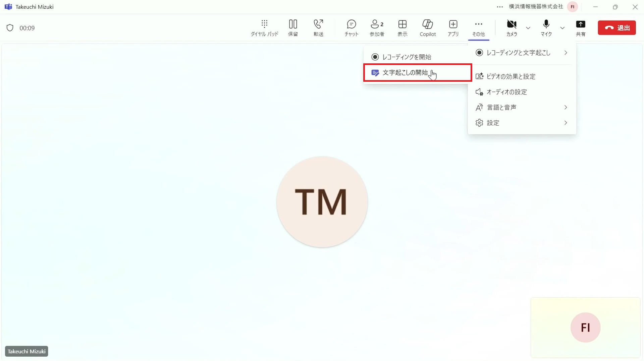Expand microphone options dropdown arrow
The height and width of the screenshot is (361, 644).
pos(562,28)
